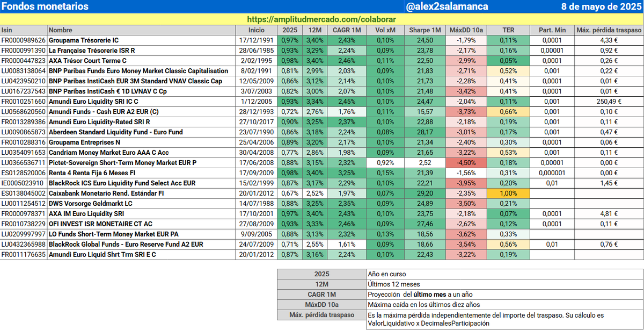Select ISIN ES0128520006
644x330 pixels.
[24, 173]
